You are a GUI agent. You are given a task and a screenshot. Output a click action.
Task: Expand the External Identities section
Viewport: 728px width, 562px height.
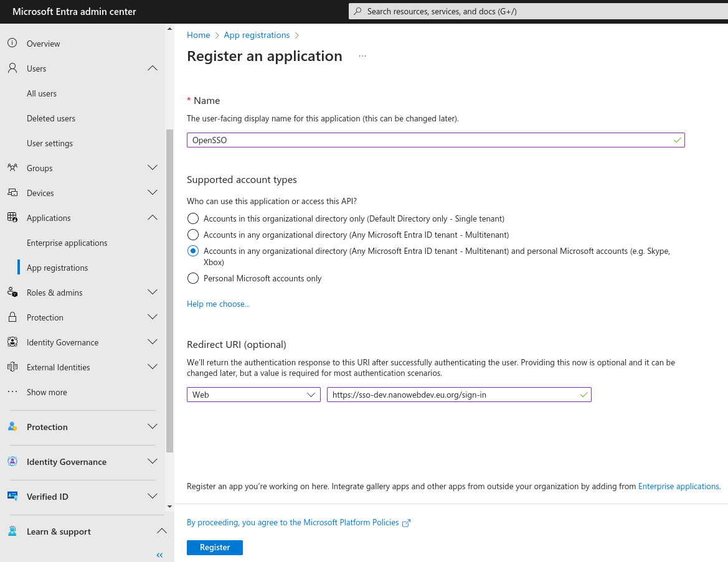coord(152,367)
